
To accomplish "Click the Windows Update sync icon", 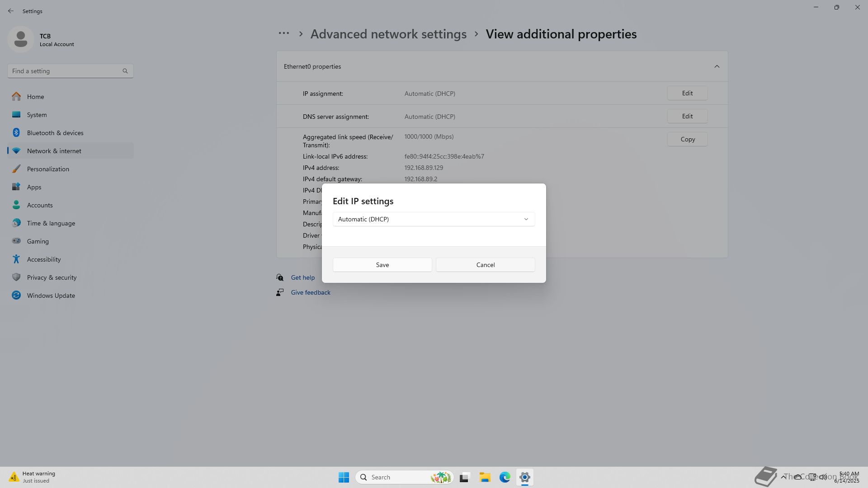I will click(x=16, y=296).
